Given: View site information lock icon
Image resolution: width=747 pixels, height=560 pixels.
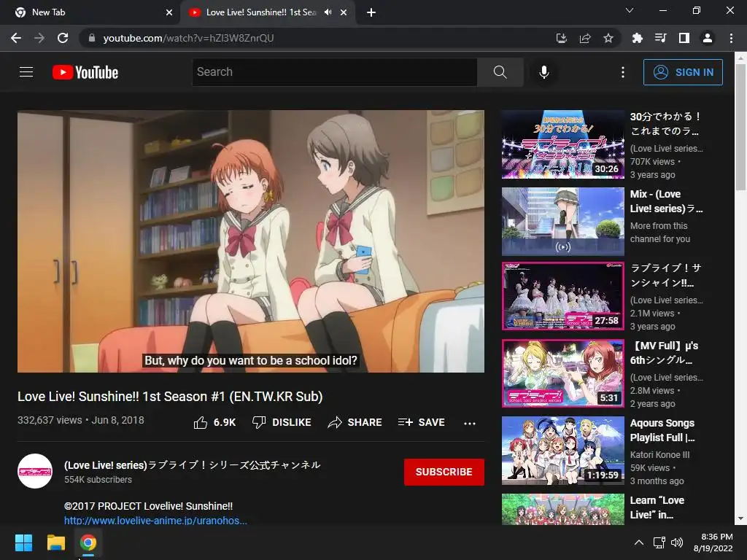Looking at the screenshot, I should click(91, 38).
